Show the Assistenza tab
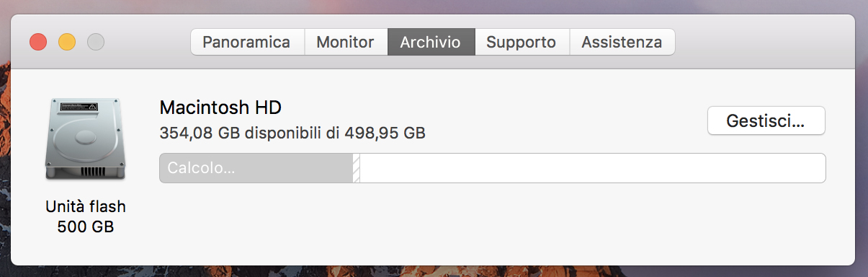 (x=622, y=42)
